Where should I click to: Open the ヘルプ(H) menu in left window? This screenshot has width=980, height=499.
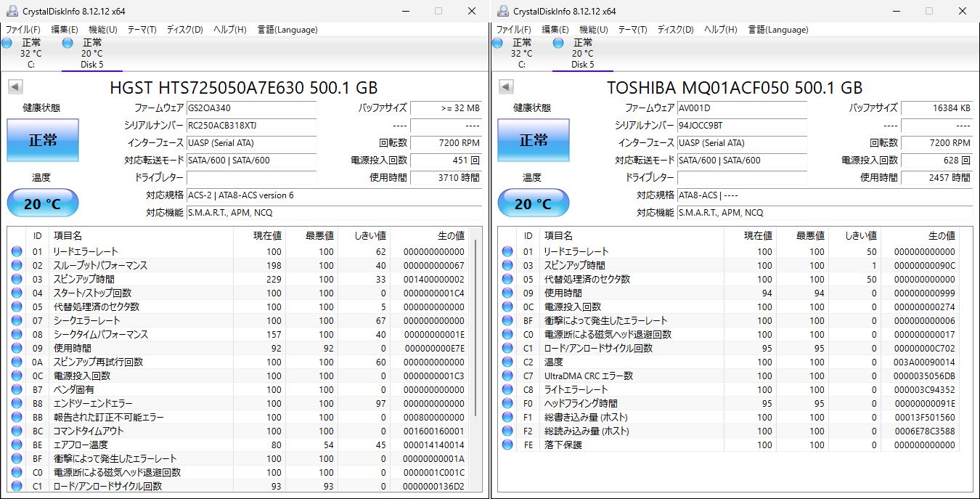tap(229, 30)
